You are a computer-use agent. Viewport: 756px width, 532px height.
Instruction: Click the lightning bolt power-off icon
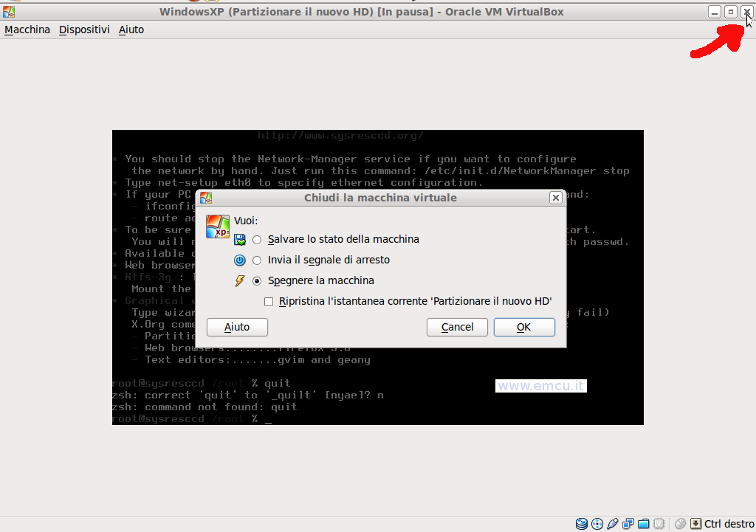[x=240, y=280]
